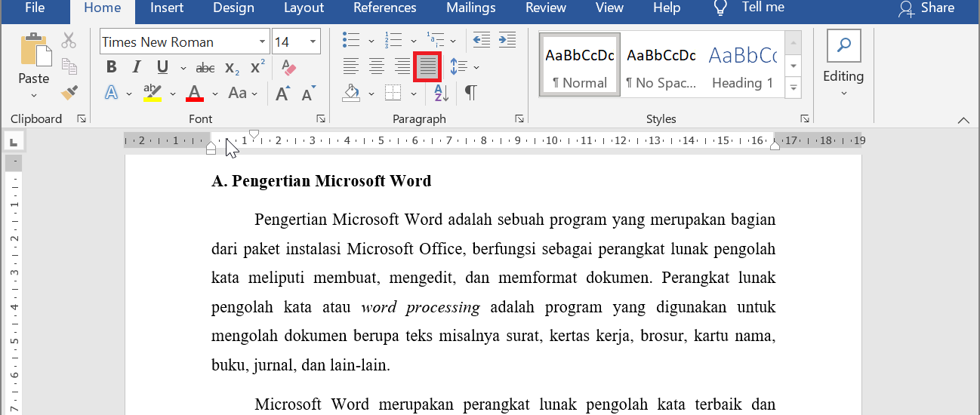Click the Paste clipboard icon
The image size is (980, 415).
point(34,49)
